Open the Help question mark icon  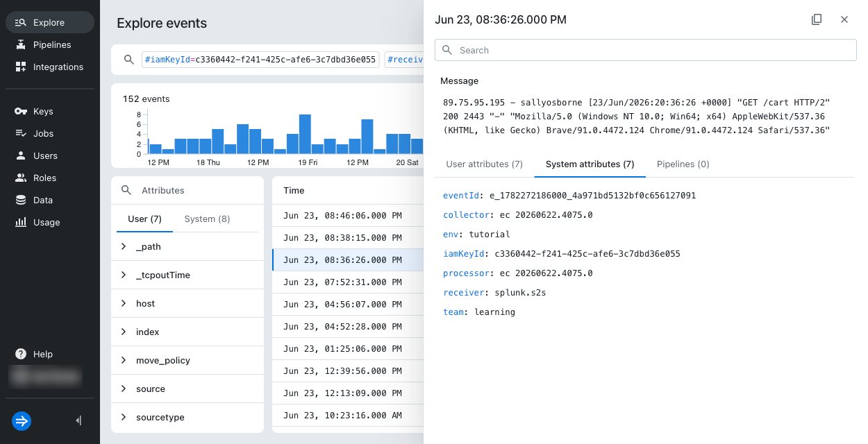click(21, 355)
